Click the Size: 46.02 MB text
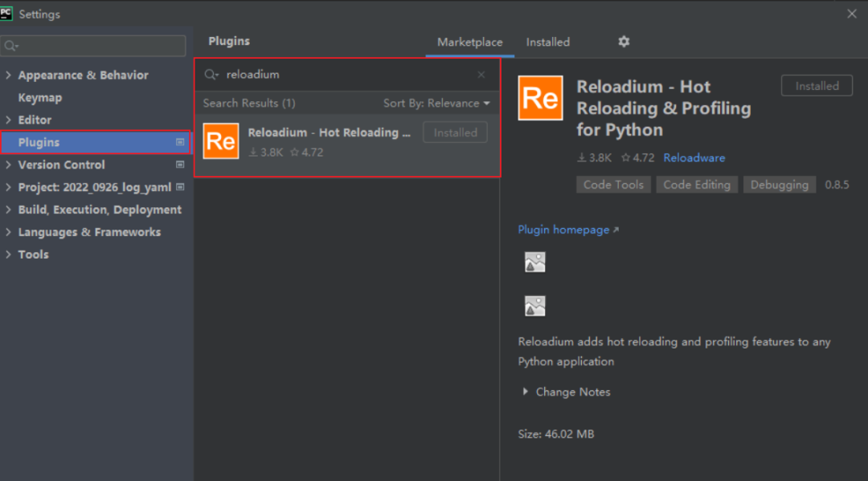Image resolution: width=868 pixels, height=481 pixels. point(556,434)
